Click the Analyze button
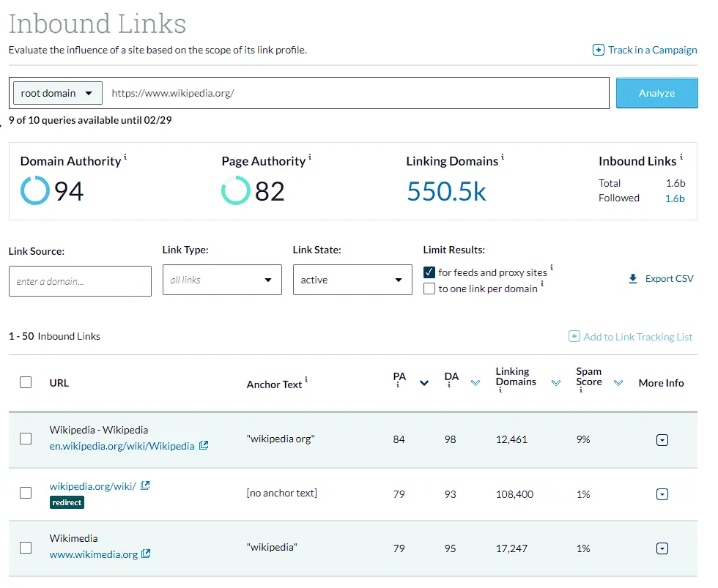This screenshot has width=718, height=588. pos(656,93)
